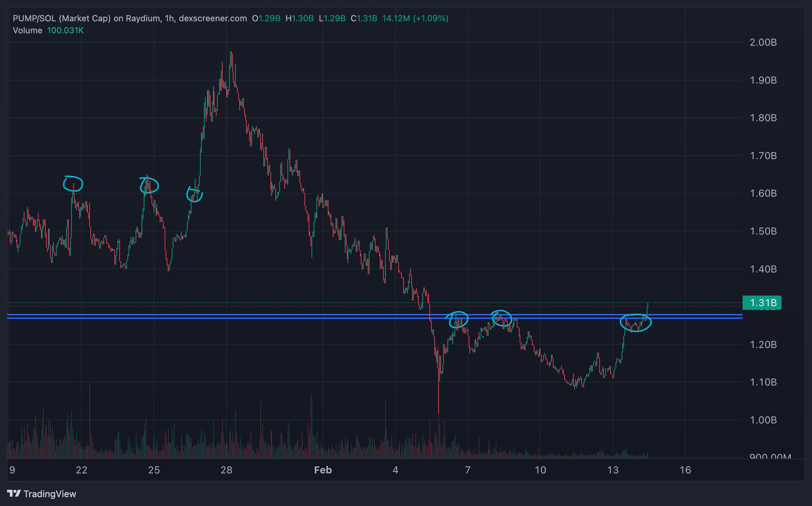Click the 28 date on time axis
The image size is (812, 506).
click(226, 470)
